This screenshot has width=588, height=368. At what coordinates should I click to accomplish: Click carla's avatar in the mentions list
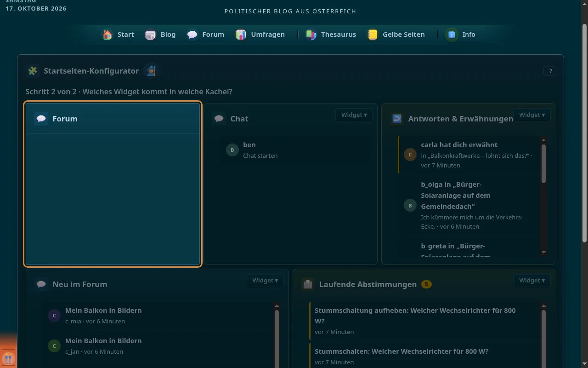pos(410,155)
